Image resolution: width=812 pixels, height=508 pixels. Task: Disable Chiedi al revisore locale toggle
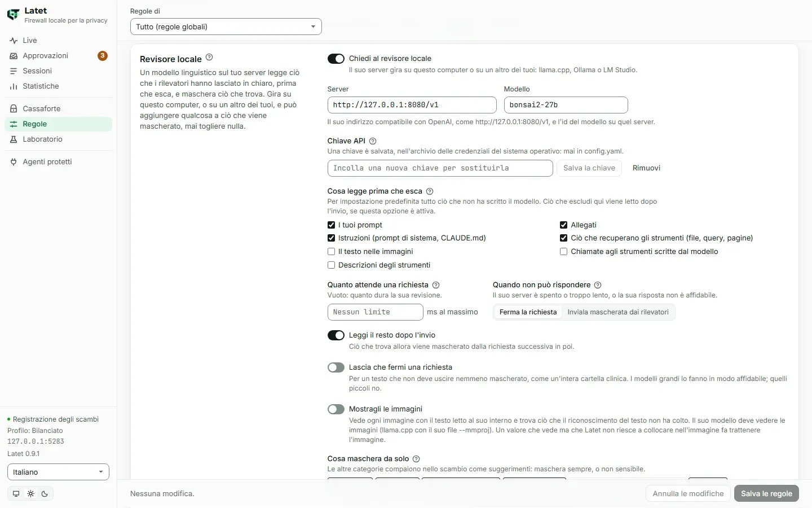336,59
